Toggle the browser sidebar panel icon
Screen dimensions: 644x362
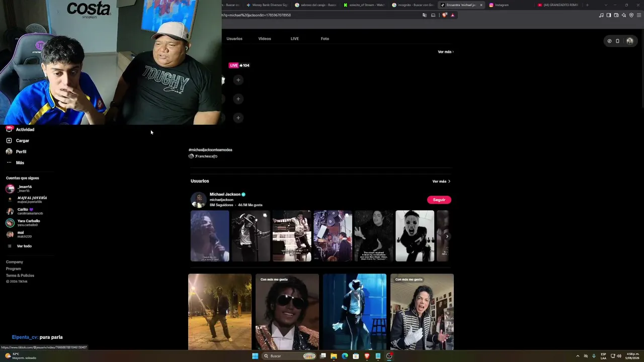pyautogui.click(x=609, y=15)
